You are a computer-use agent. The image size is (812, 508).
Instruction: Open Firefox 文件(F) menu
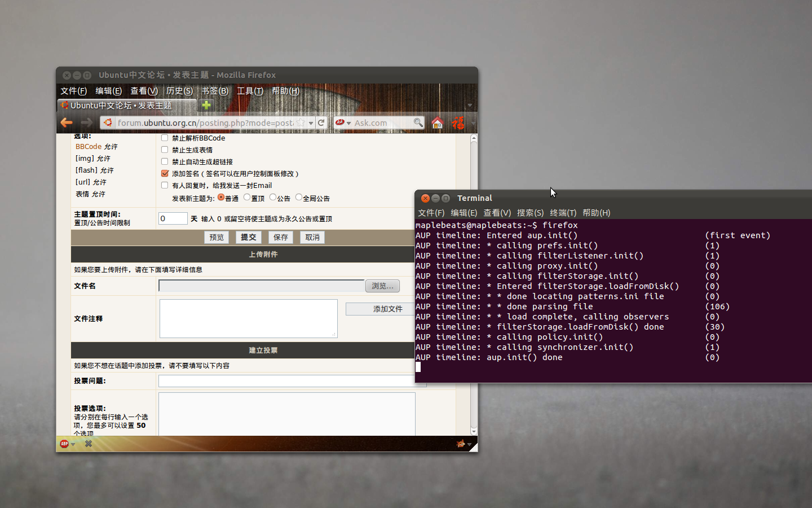click(73, 91)
